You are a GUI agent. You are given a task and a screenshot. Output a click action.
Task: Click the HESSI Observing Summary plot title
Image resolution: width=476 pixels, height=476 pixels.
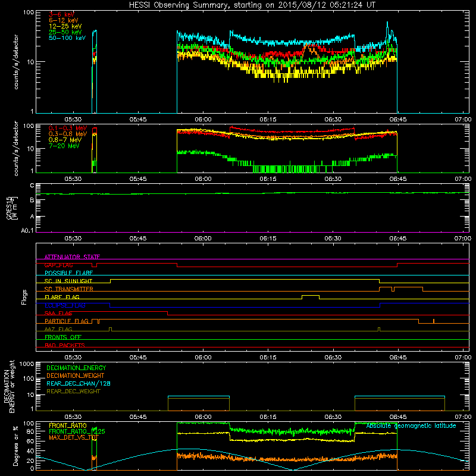point(252,5)
